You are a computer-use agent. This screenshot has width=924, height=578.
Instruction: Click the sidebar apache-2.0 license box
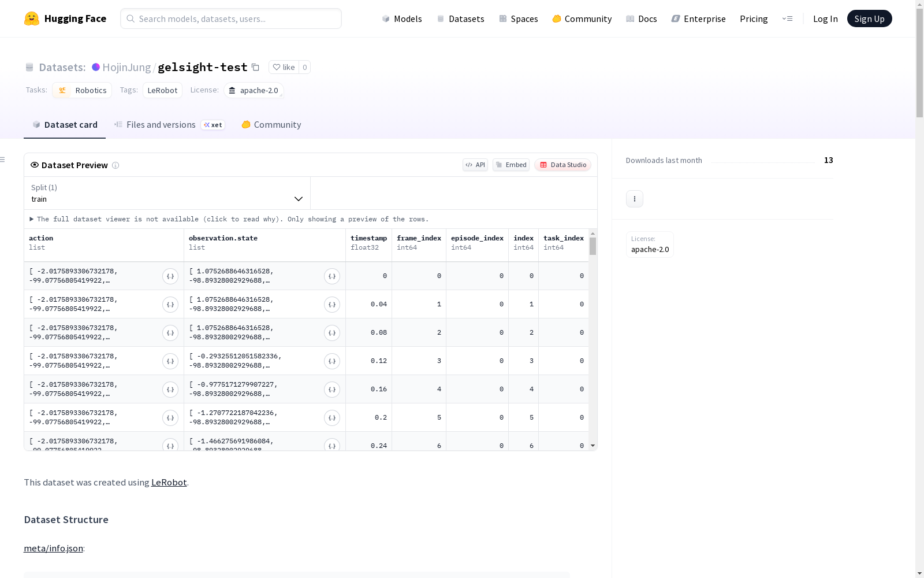[x=650, y=244]
